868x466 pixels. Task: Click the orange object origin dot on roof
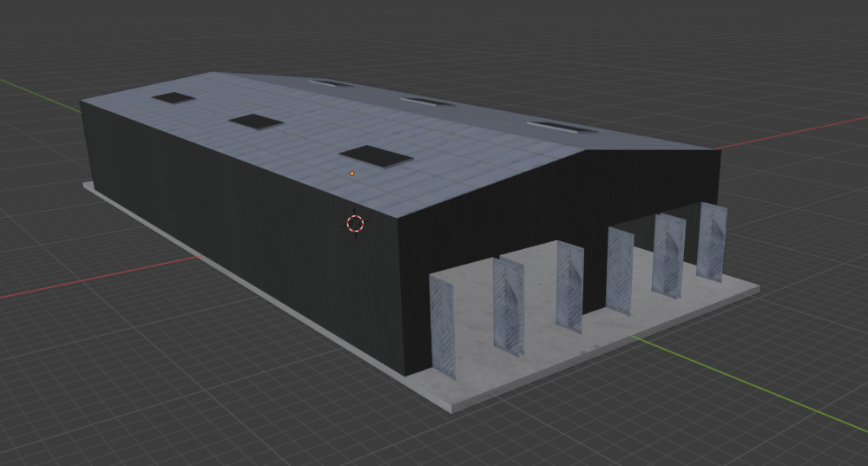click(352, 174)
